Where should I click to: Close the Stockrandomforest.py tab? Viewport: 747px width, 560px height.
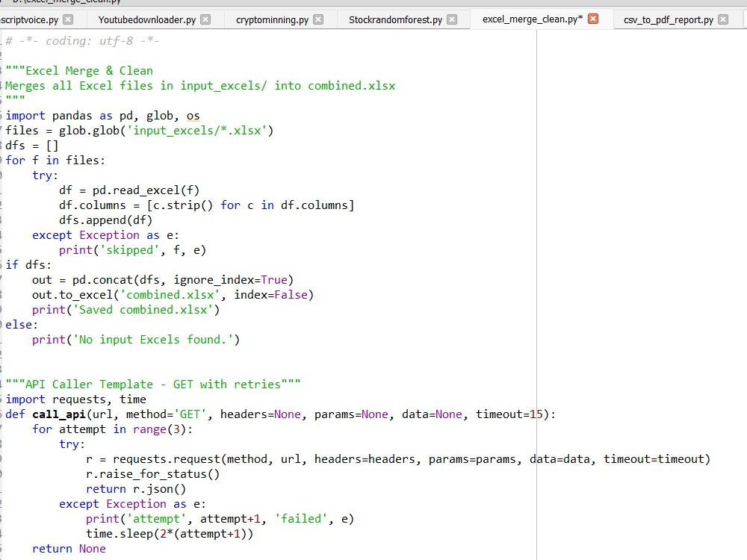(x=452, y=19)
